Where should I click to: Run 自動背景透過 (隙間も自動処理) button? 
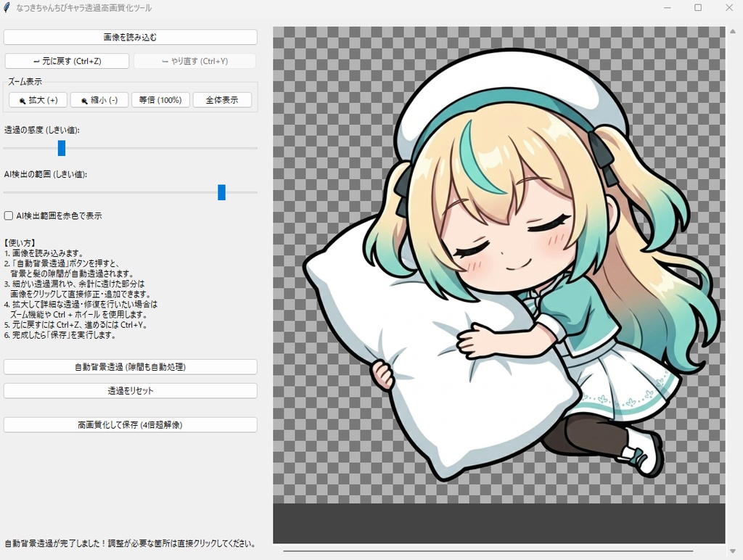click(131, 367)
